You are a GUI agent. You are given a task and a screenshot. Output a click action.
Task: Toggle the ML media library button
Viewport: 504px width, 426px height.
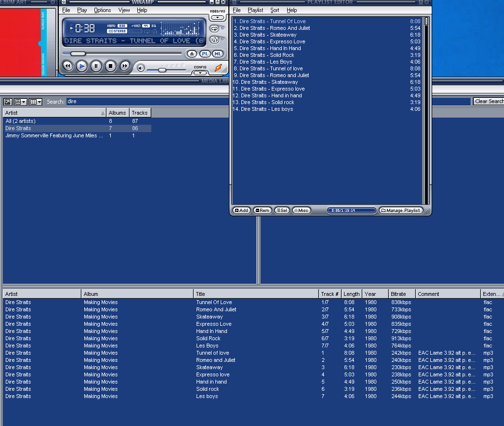(x=218, y=53)
